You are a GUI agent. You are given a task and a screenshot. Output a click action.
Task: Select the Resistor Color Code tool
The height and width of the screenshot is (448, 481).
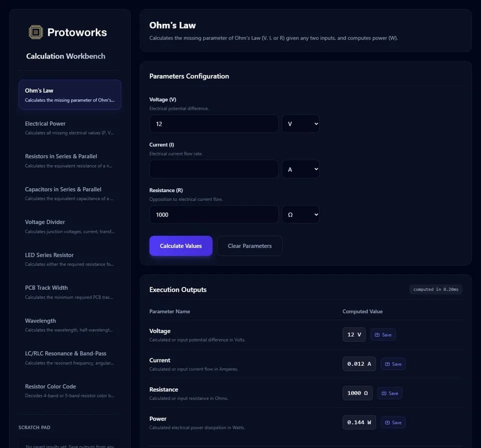[70, 391]
